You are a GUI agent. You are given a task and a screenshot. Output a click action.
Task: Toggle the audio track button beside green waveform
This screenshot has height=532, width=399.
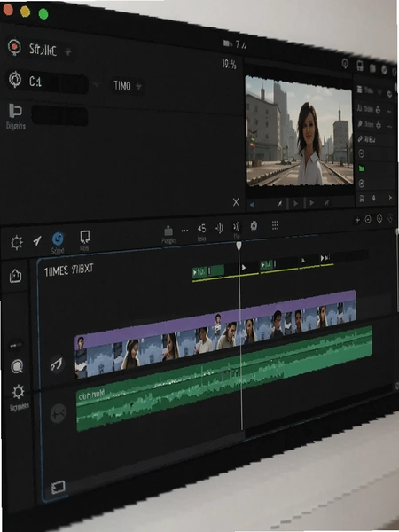(58, 413)
